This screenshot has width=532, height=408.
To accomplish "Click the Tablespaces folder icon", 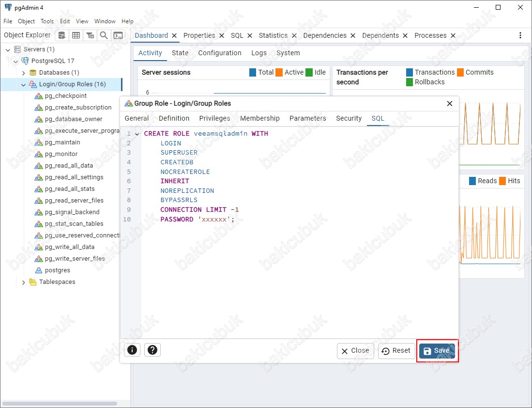I will 32,282.
